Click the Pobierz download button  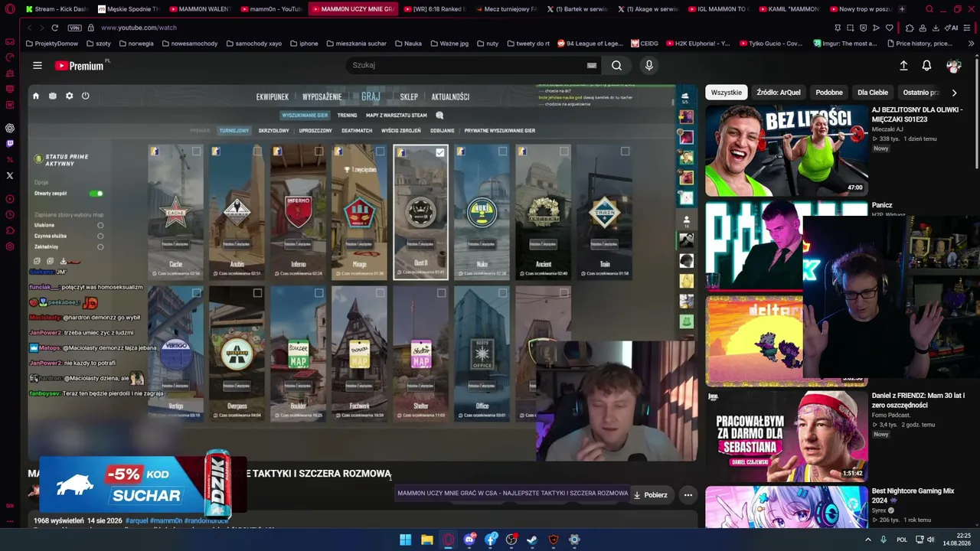click(650, 495)
